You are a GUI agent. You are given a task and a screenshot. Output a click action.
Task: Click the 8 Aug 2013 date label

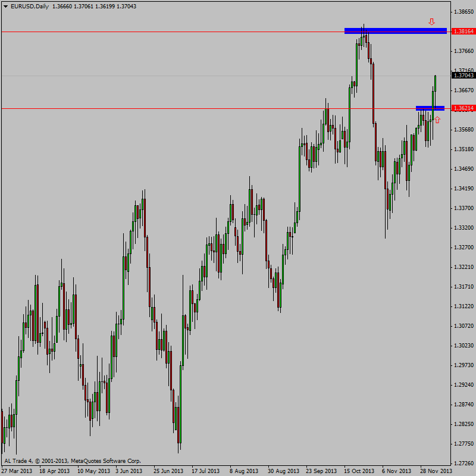point(245,471)
